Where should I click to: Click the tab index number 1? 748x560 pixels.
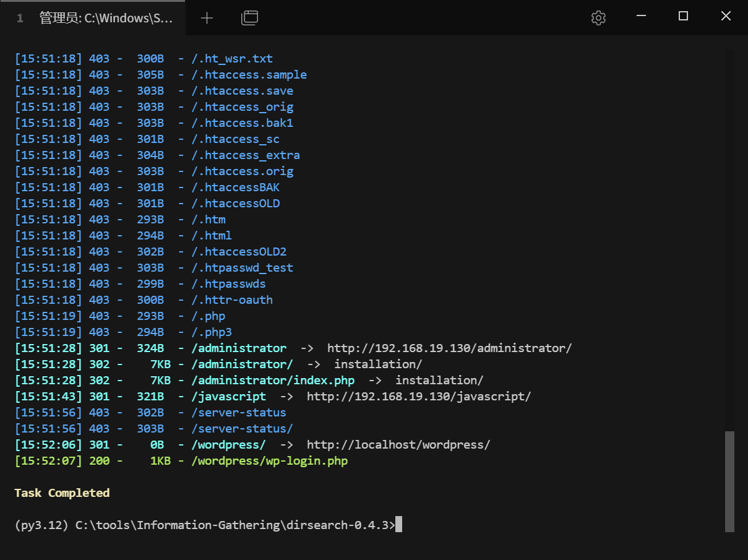(20, 19)
